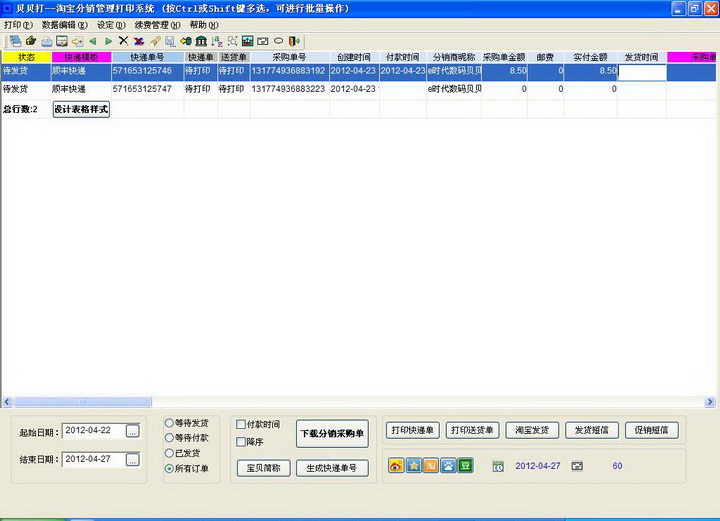This screenshot has height=521, width=720.
Task: Select the 等待发货 radio button
Action: tap(169, 423)
